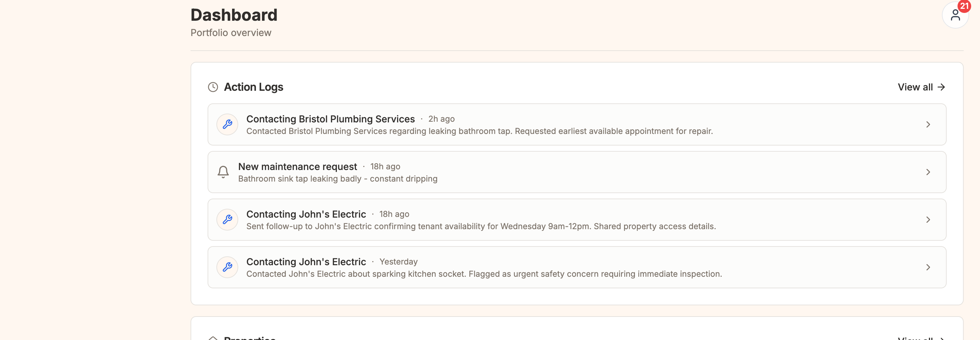Expand the Bristol Plumbing Services entry chevron
Image resolution: width=980 pixels, height=340 pixels.
[928, 124]
